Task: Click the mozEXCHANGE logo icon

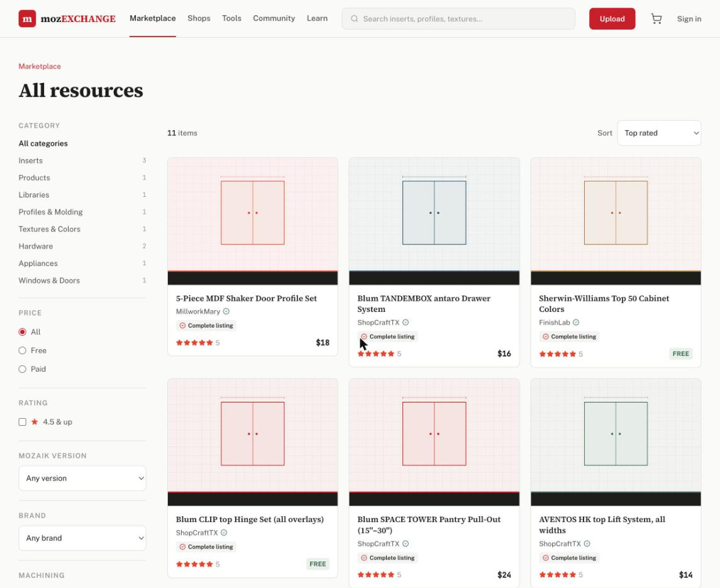Action: point(27,19)
